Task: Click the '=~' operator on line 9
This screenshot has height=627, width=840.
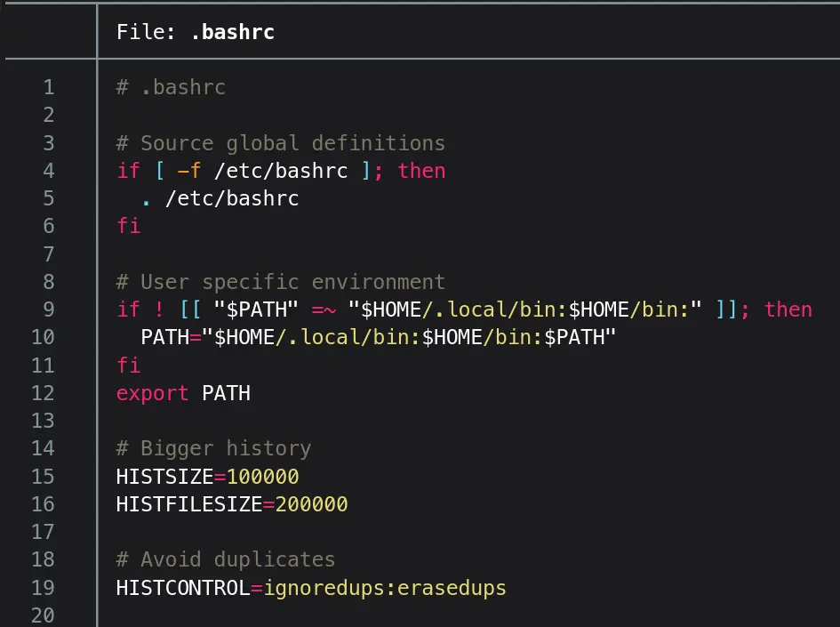Action: pos(323,309)
